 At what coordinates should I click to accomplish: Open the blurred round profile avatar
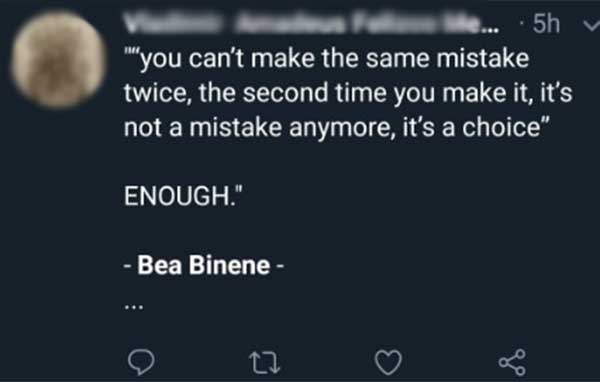tap(58, 60)
